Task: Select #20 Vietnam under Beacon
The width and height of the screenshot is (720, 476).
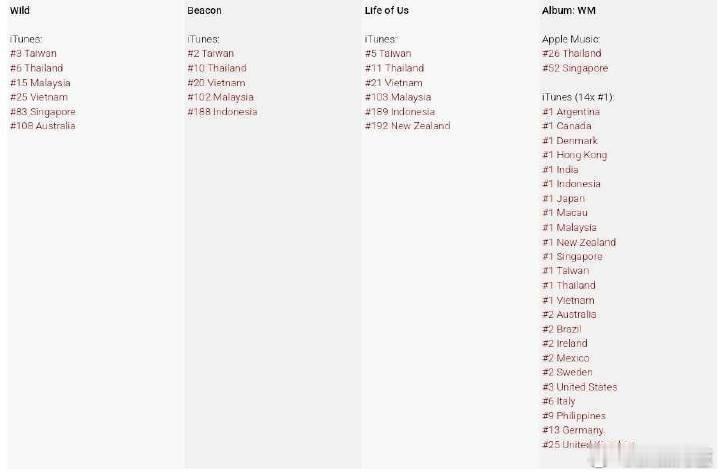Action: (x=216, y=83)
